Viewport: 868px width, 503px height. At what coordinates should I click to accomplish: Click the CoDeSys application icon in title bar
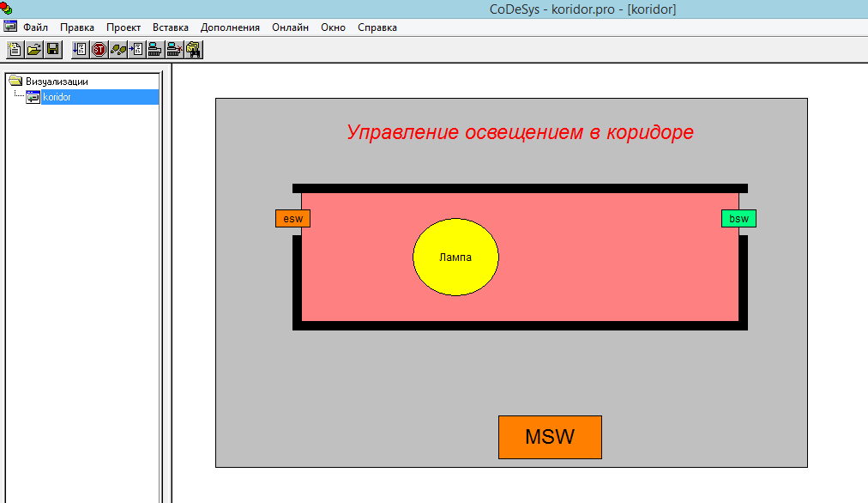[6, 8]
